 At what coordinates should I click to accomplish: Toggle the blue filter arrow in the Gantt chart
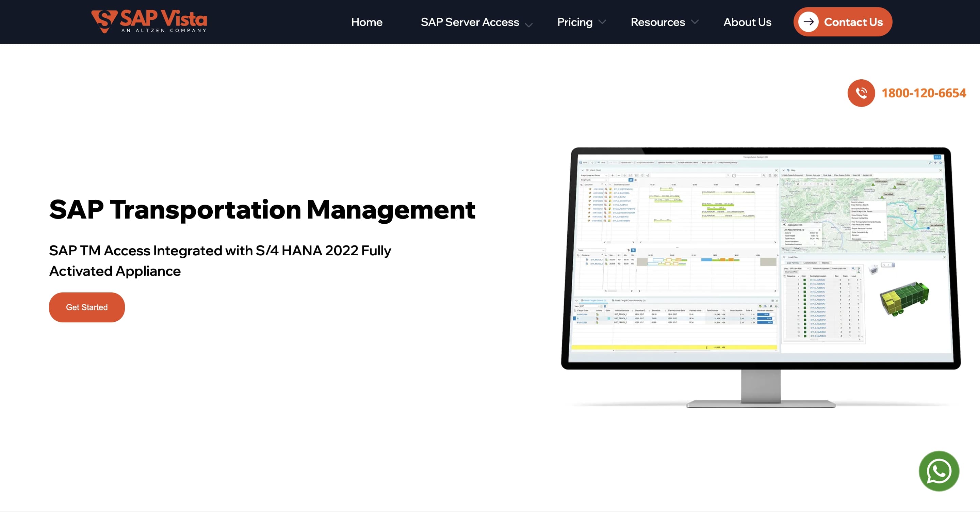coord(631,180)
